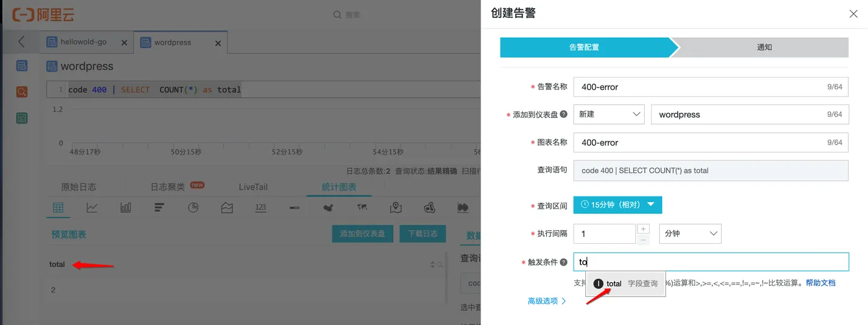
Task: Click the 图表名称 input field
Action: [711, 143]
